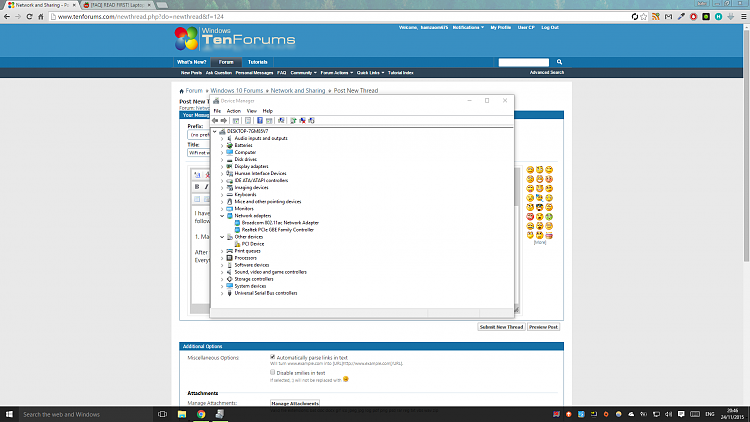Click Update driver green arrow icon
Image resolution: width=750 pixels, height=422 pixels.
(293, 121)
